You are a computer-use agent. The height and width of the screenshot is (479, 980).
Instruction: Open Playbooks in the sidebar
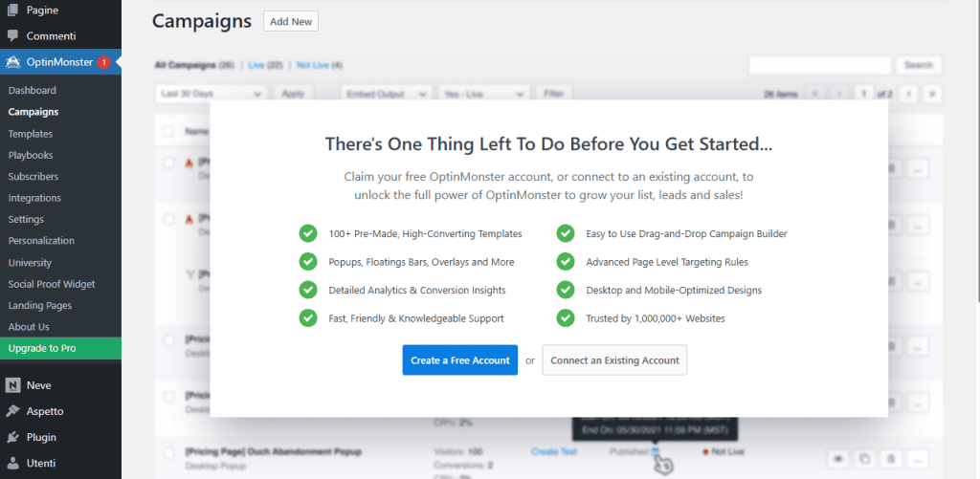pyautogui.click(x=31, y=155)
